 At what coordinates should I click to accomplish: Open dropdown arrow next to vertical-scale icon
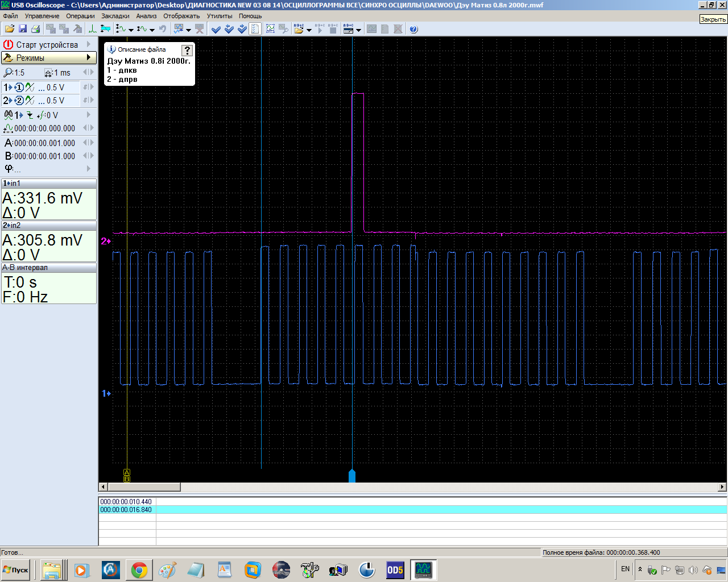pos(131,29)
